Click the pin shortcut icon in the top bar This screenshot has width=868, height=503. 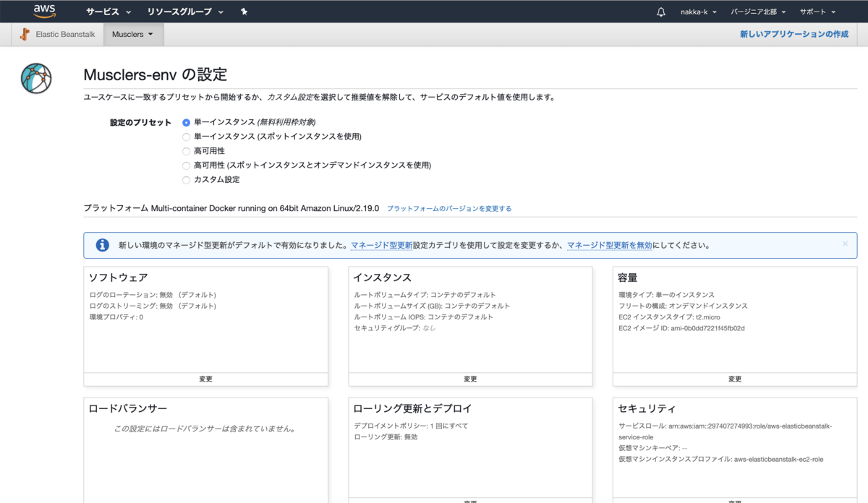coord(244,12)
